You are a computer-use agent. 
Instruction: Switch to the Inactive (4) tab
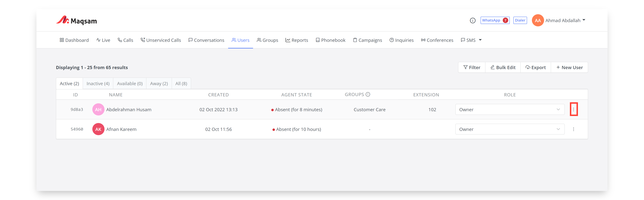(x=98, y=83)
